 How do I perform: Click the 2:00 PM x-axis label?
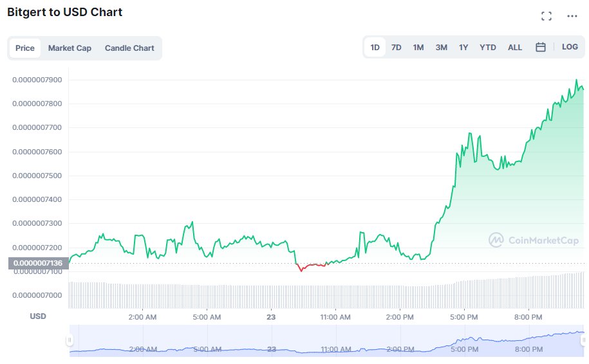click(400, 317)
